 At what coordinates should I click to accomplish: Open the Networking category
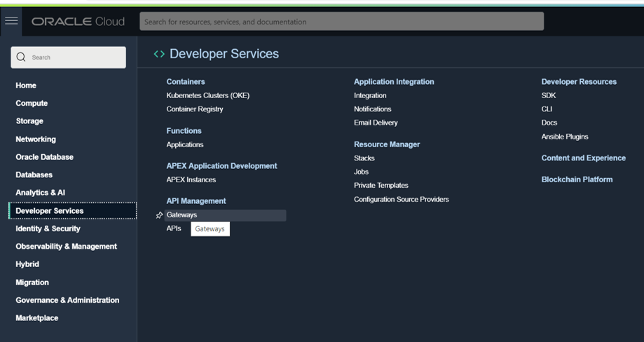(36, 139)
